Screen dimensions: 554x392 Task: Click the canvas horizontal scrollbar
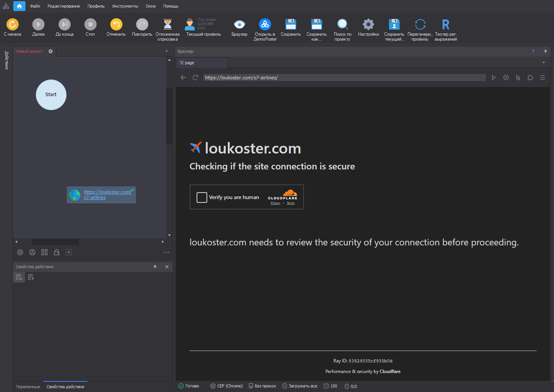coord(56,242)
